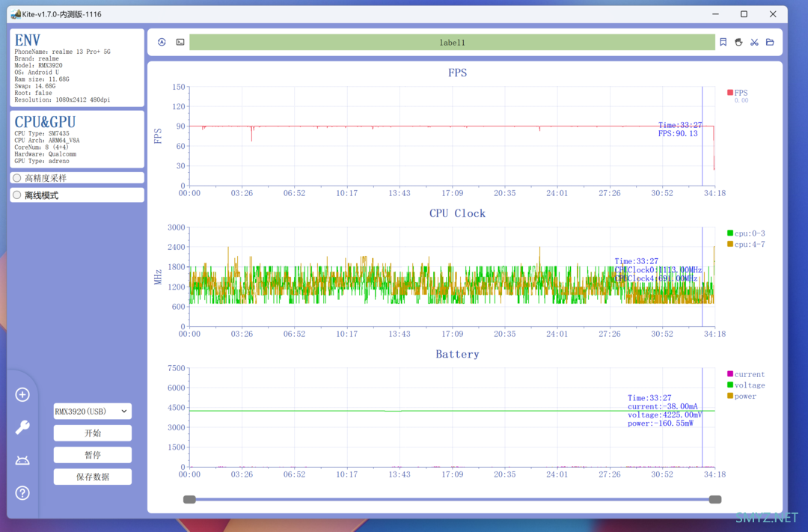Toggle the FPS legend swatch
This screenshot has width=808, height=532.
pos(730,93)
